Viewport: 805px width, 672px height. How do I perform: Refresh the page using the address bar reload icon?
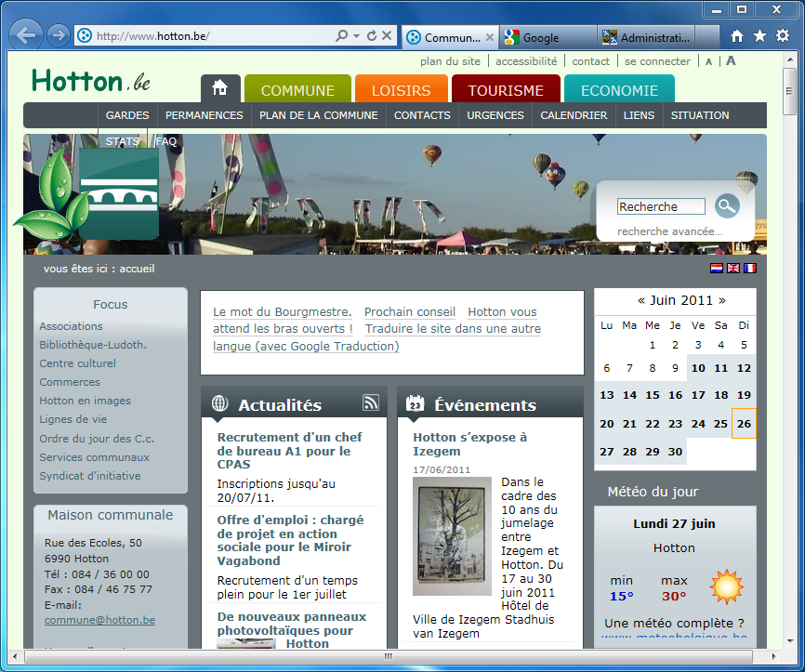(372, 36)
